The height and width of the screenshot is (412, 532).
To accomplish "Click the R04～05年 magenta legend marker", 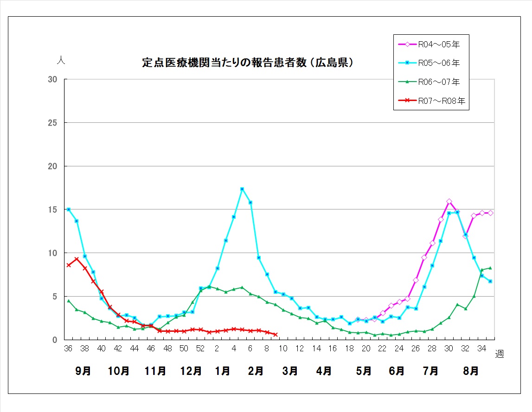I will coord(407,44).
